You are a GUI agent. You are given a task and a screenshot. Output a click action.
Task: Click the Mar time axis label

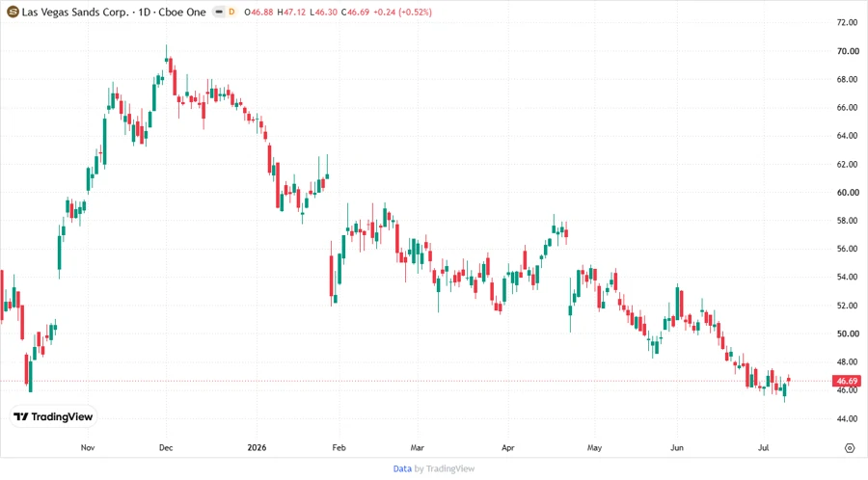click(417, 447)
